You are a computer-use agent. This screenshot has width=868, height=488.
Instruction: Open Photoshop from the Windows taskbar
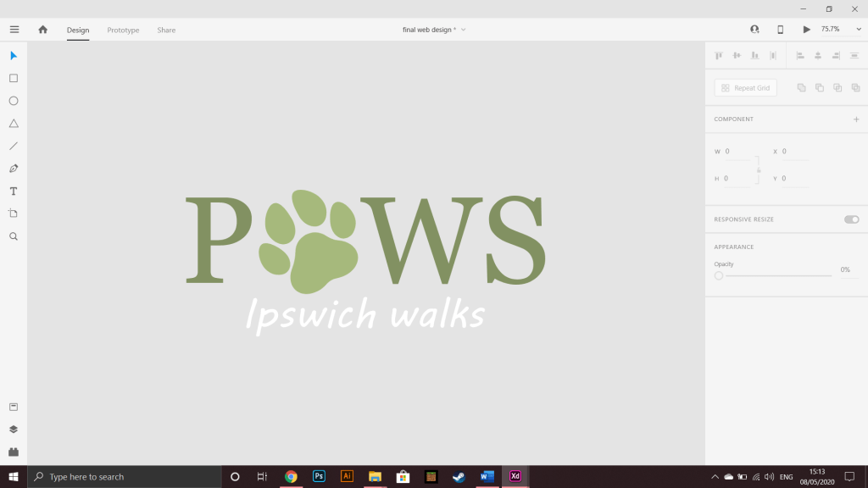tap(319, 476)
